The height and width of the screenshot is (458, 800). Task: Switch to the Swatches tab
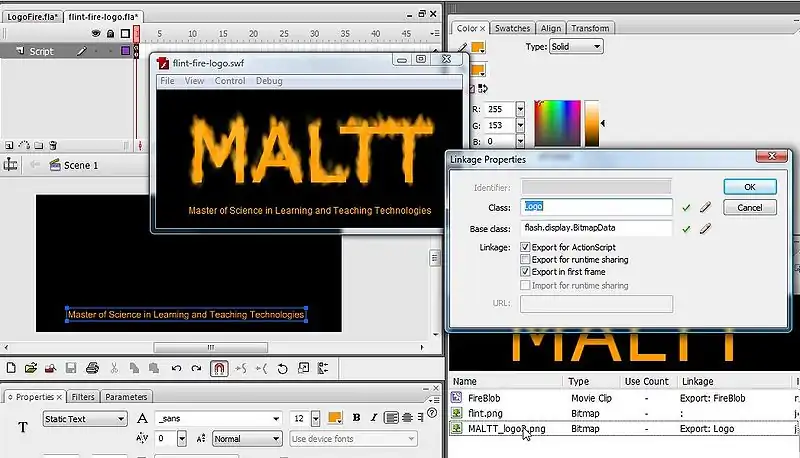pyautogui.click(x=512, y=28)
